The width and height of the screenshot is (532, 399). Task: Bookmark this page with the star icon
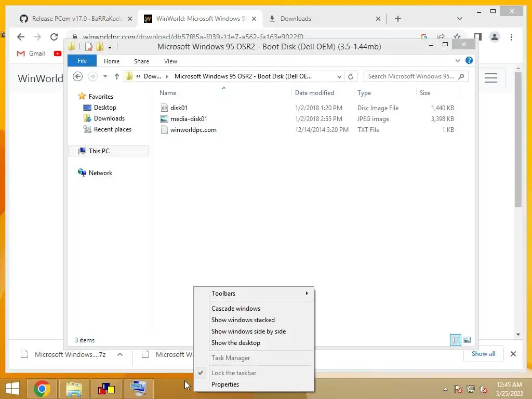point(457,37)
